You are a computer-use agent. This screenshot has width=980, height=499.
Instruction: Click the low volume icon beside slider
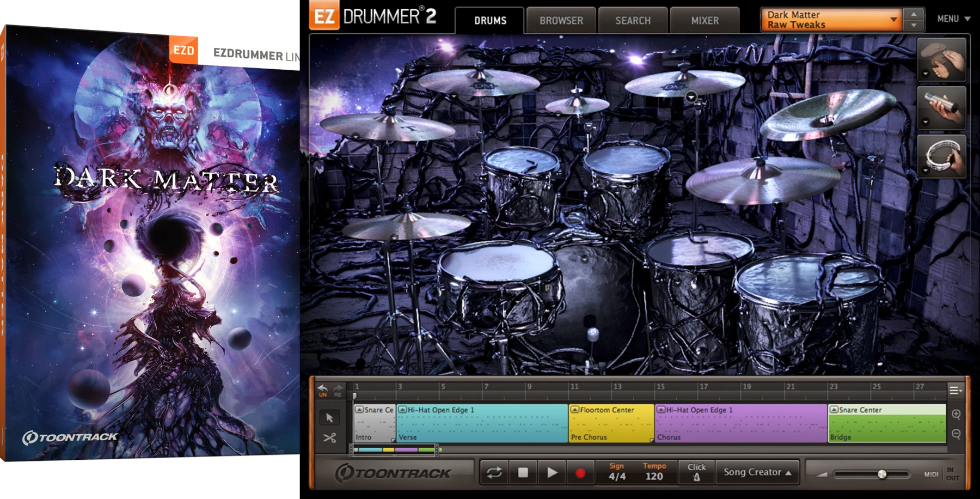[x=822, y=474]
